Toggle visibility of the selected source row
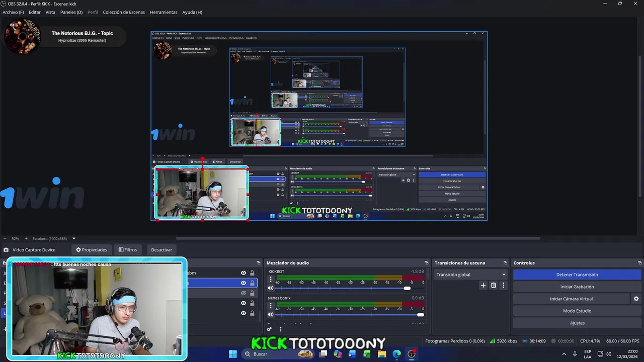Image resolution: width=644 pixels, height=362 pixels. tap(244, 283)
